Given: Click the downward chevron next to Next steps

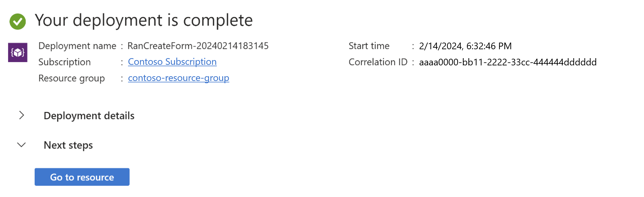Looking at the screenshot, I should 21,145.
